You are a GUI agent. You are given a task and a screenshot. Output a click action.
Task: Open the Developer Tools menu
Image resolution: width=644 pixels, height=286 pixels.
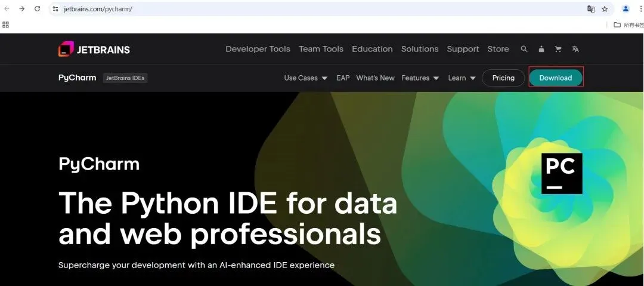pos(258,49)
